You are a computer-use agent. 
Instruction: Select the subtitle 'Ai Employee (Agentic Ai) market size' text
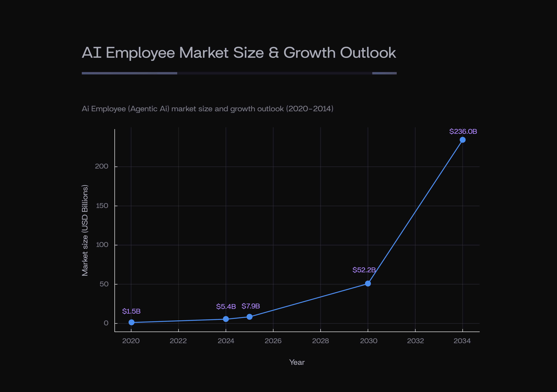click(x=147, y=109)
